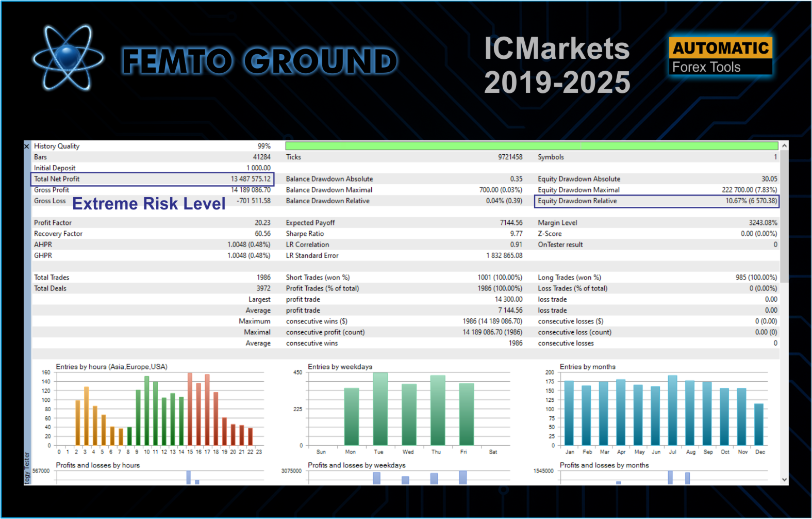Click the OnTester result label
The image size is (812, 519).
[x=560, y=245]
